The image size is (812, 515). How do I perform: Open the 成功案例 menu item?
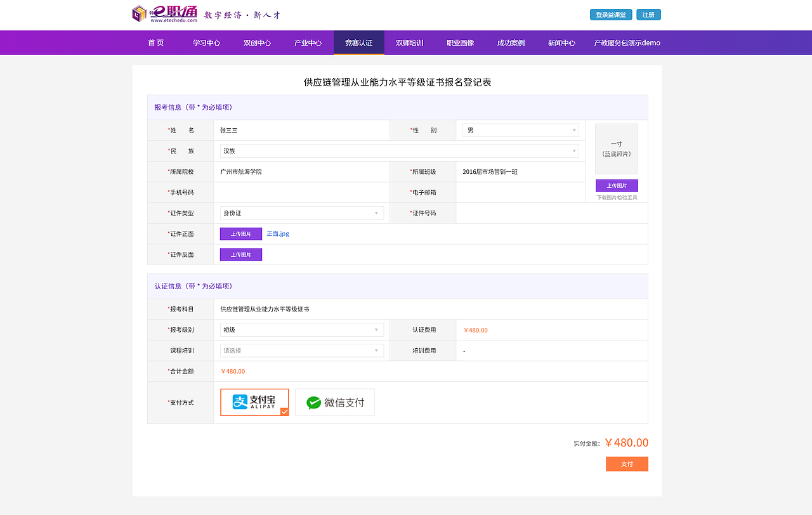(509, 42)
